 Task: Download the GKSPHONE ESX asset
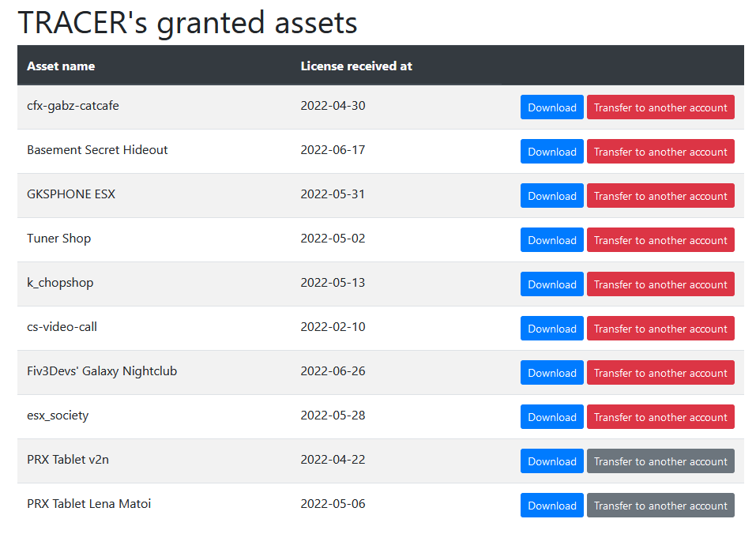pyautogui.click(x=552, y=196)
